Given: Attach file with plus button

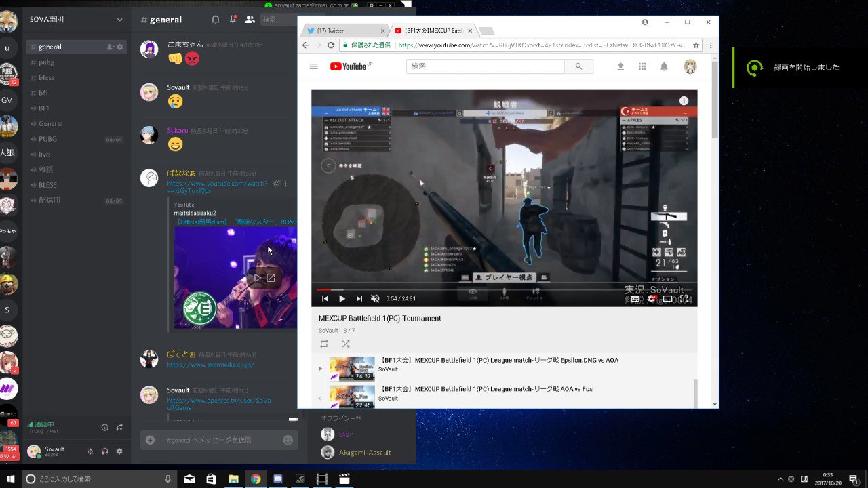Looking at the screenshot, I should coord(150,440).
